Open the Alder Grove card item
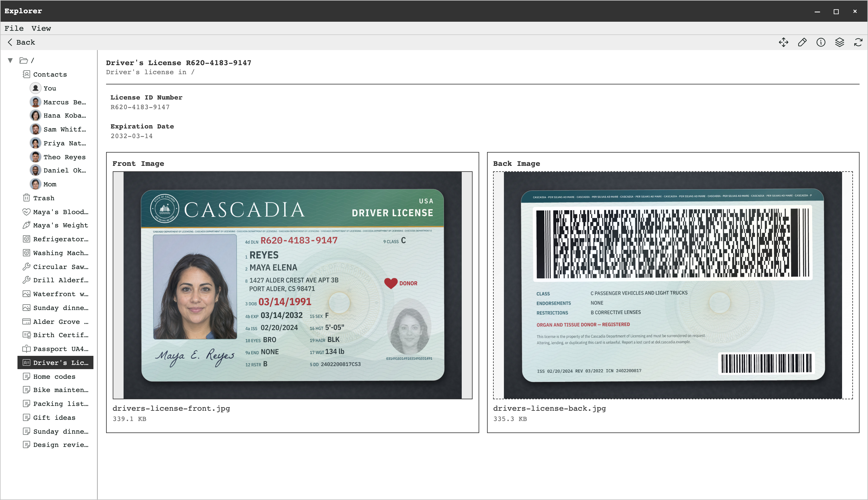This screenshot has width=868, height=500. (55, 321)
